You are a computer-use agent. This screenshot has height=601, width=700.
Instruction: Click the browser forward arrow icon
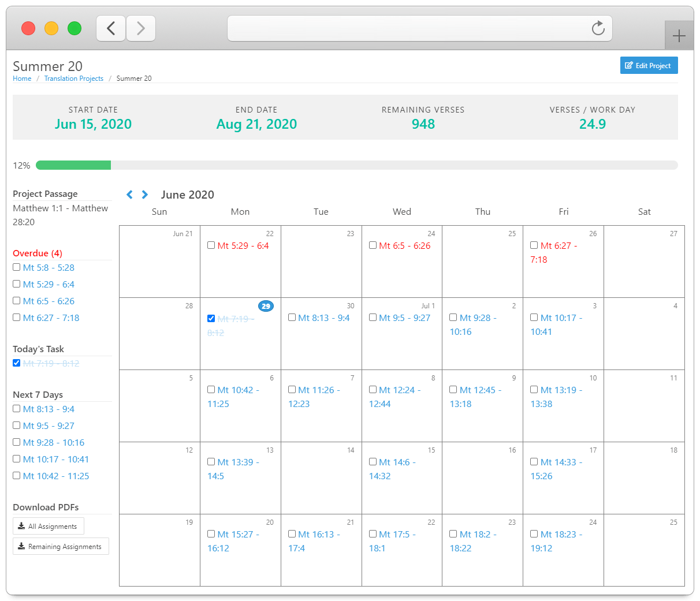click(x=141, y=28)
